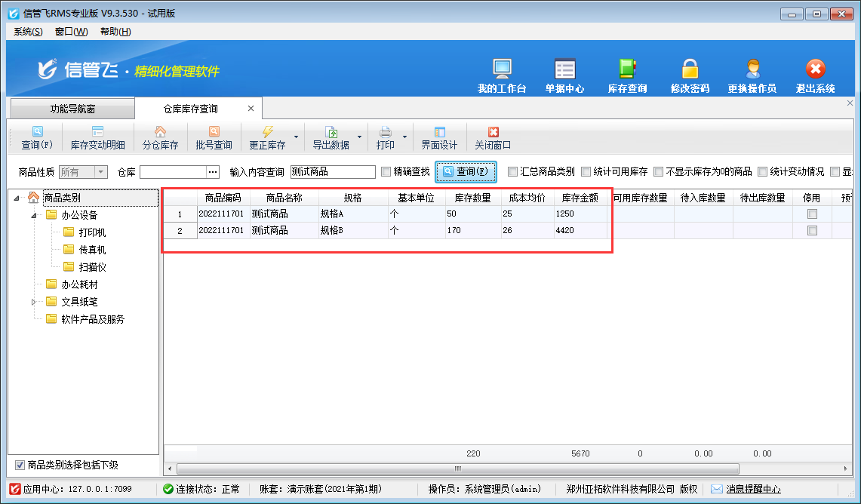Open 系统(S) menu
This screenshot has height=504, width=861.
click(28, 31)
